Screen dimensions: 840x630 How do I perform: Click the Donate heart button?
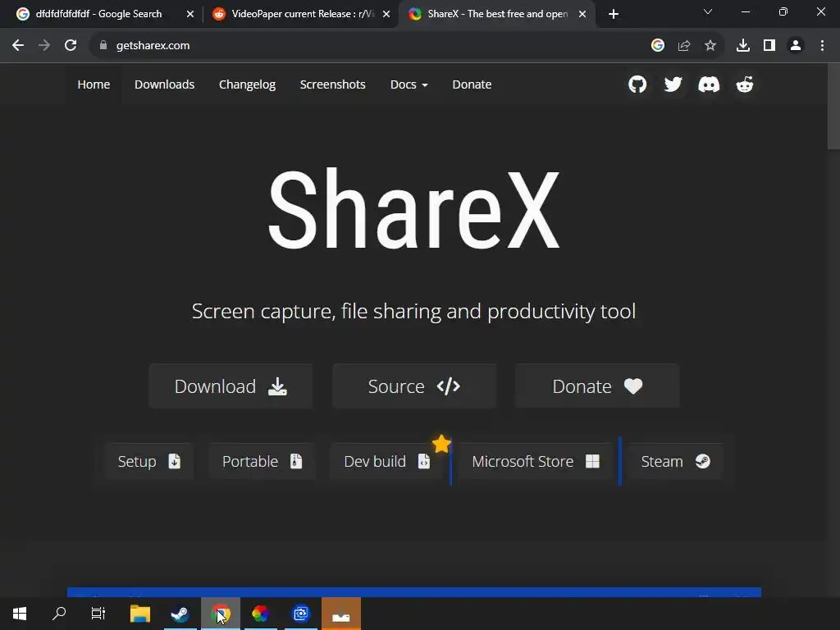(597, 386)
